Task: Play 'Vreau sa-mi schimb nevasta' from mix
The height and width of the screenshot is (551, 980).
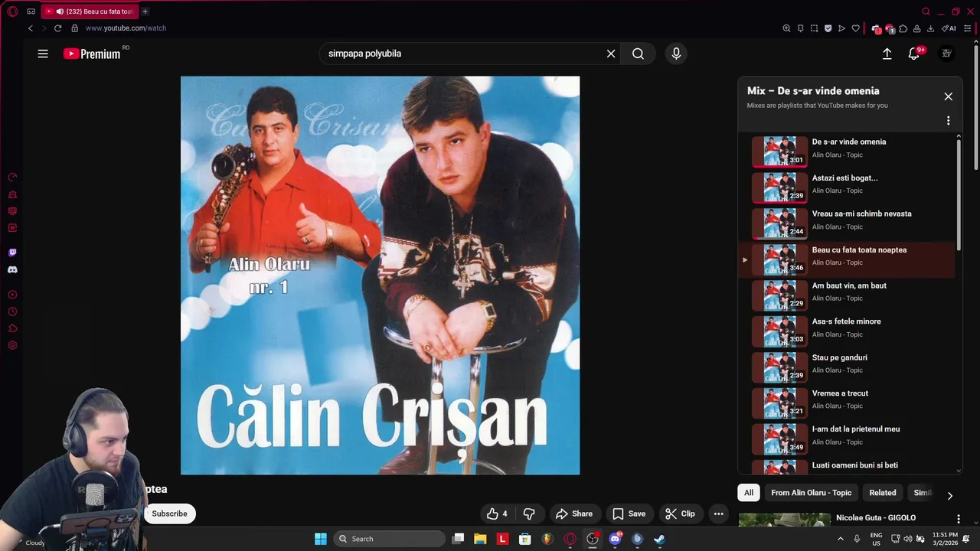Action: pos(848,223)
